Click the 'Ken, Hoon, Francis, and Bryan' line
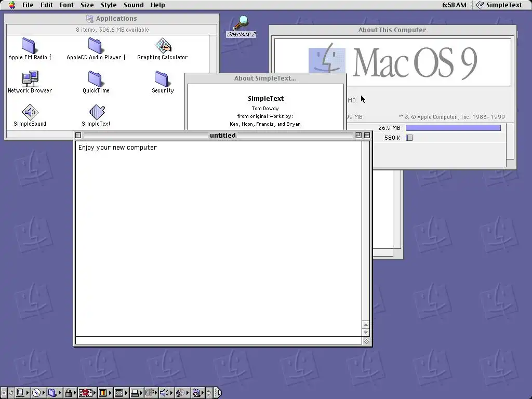 pyautogui.click(x=265, y=124)
